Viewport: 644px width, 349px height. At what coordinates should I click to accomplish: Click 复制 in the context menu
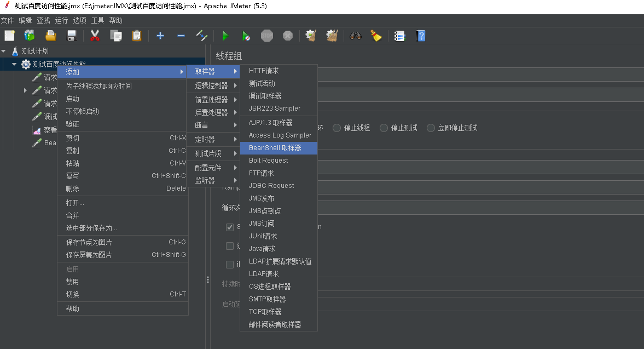coord(123,151)
